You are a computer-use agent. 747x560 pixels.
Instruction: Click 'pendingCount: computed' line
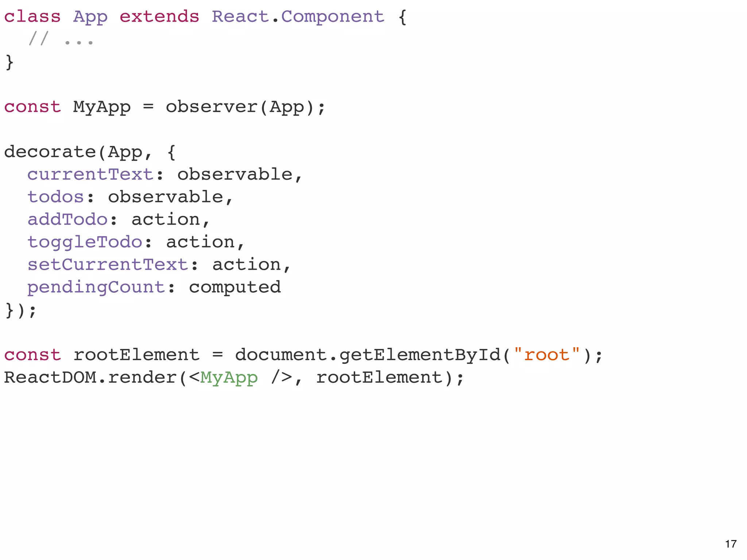click(x=154, y=288)
